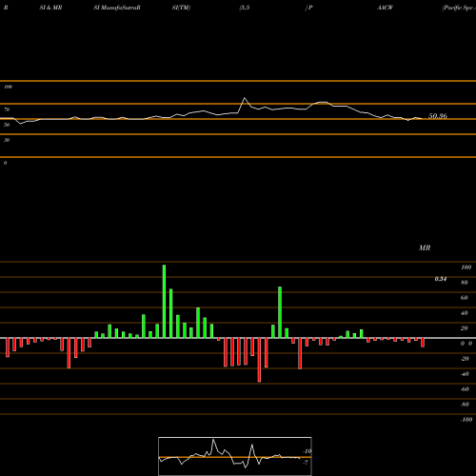The image size is (476, 476).
Task: Click the RSI axis label 70
Action: coord(7,109)
